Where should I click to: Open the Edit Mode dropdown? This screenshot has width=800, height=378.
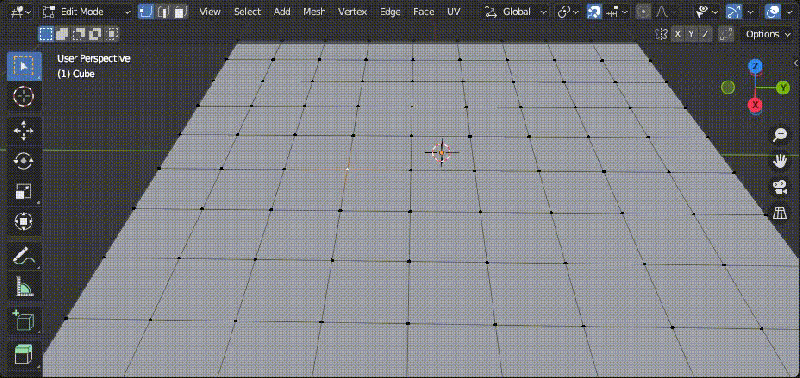pyautogui.click(x=86, y=11)
